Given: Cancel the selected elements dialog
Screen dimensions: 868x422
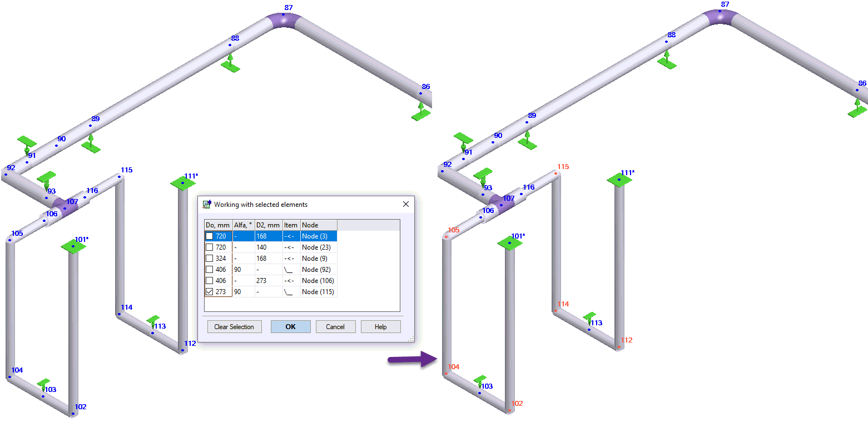Looking at the screenshot, I should (335, 327).
